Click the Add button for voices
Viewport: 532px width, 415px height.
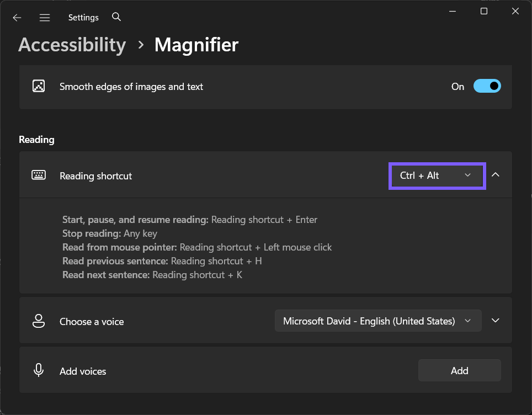(x=459, y=370)
